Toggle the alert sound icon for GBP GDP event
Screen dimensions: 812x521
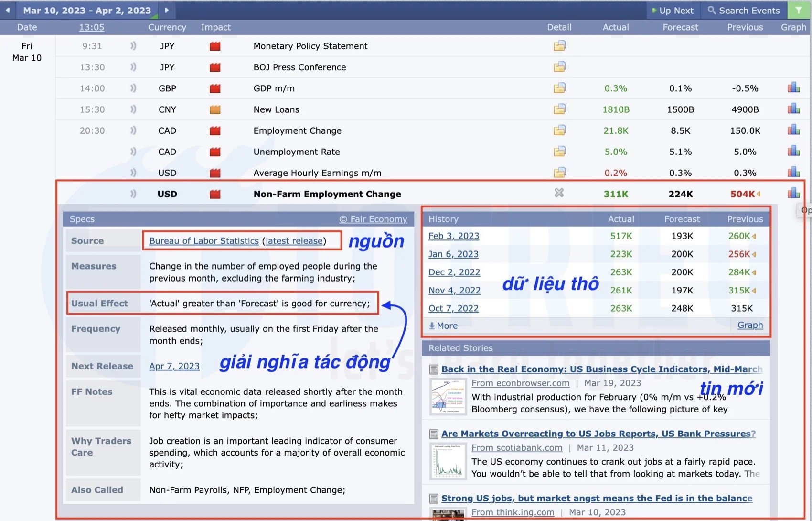tap(133, 88)
